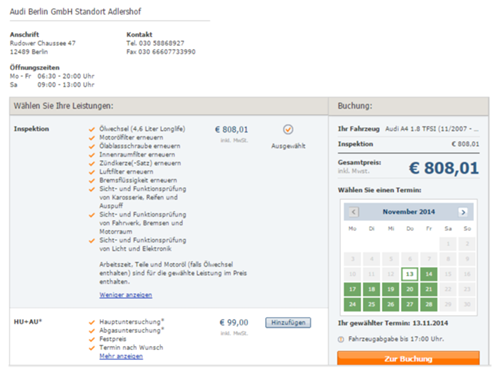This screenshot has width=500, height=378.
Task: Click the heading Audi Berlin GmbH Standort Adlershof
Action: (x=75, y=12)
